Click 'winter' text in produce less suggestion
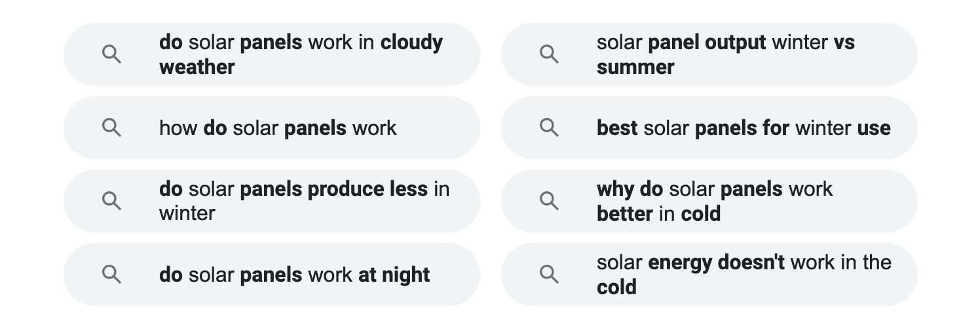Viewport: 980px width, 325px height. (x=187, y=214)
